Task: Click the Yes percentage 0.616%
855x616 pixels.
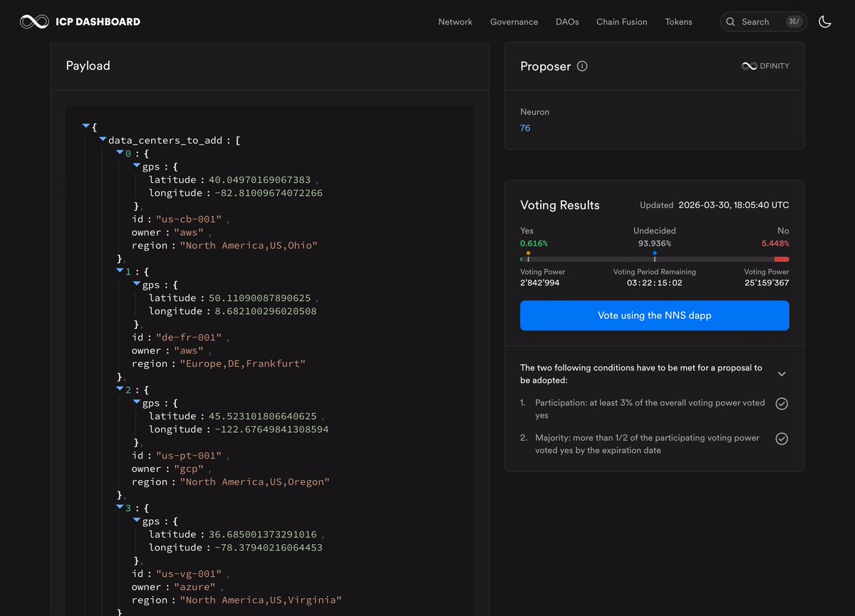Action: 534,244
